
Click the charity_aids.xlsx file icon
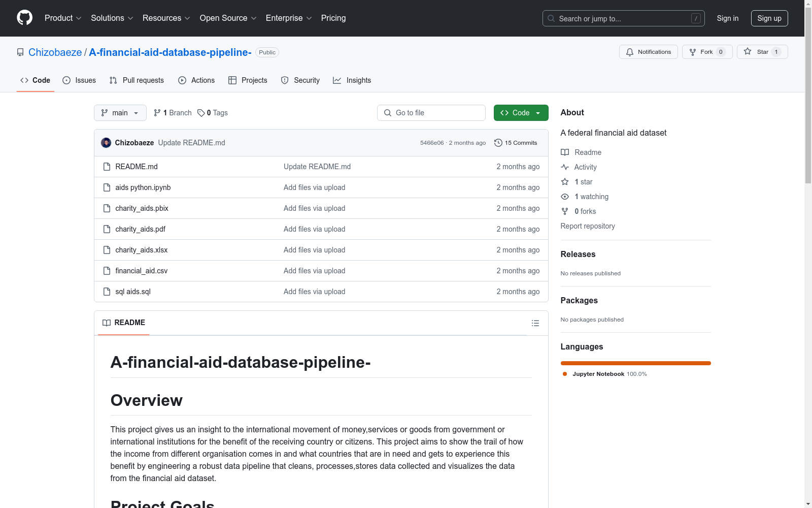tap(107, 250)
